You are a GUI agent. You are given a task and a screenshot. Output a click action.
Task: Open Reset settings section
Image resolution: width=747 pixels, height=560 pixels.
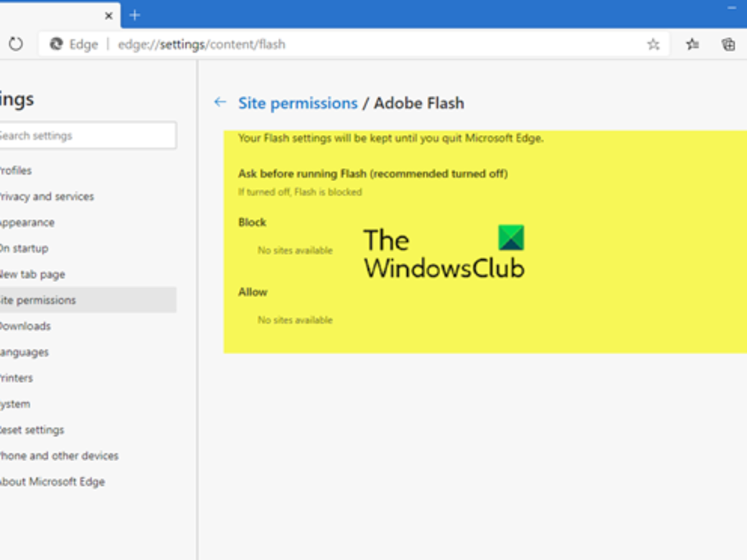[32, 430]
